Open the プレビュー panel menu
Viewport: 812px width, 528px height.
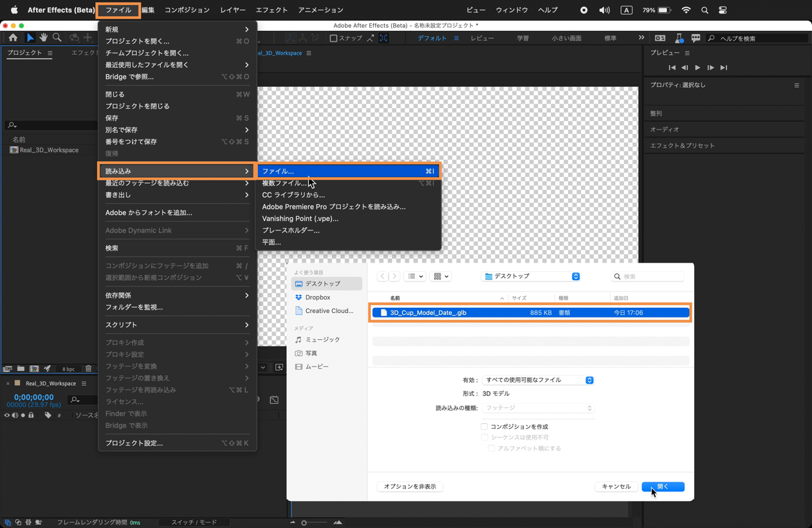click(x=687, y=53)
